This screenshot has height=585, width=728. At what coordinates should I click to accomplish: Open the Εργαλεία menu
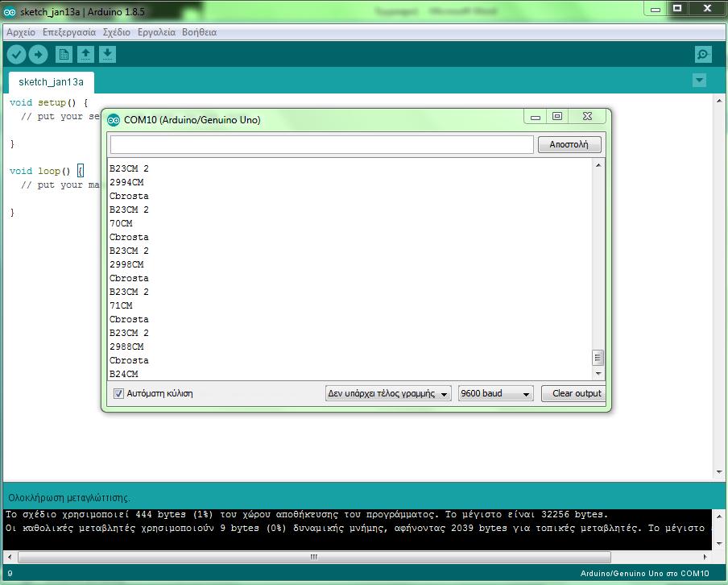pos(156,32)
